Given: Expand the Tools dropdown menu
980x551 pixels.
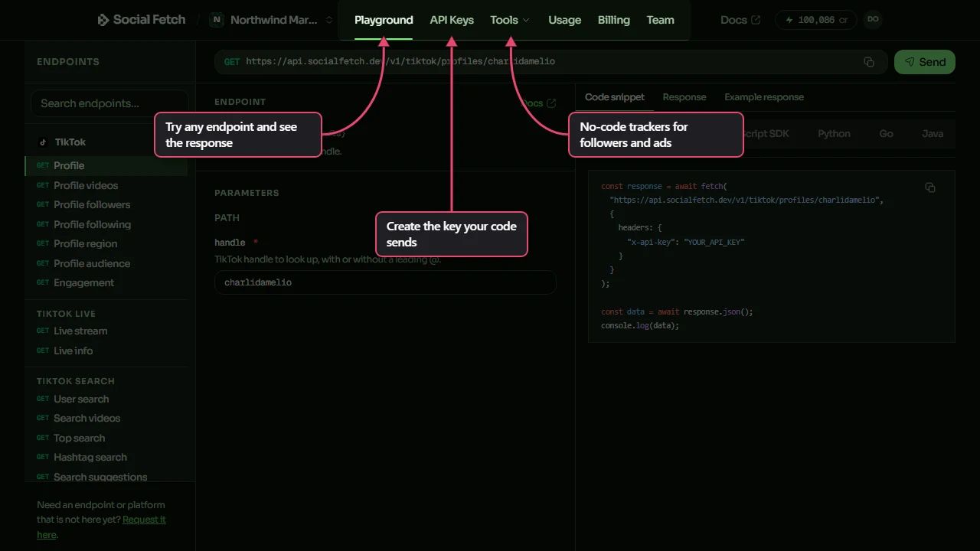Looking at the screenshot, I should 510,20.
